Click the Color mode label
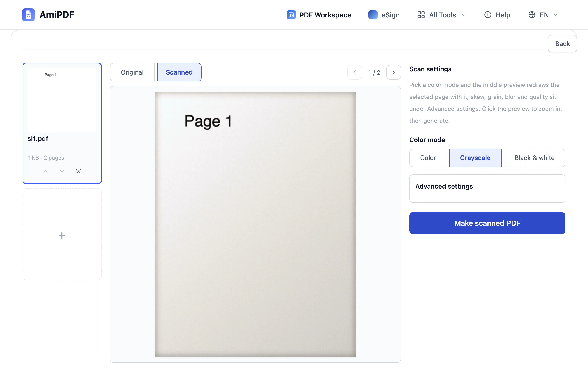 427,140
